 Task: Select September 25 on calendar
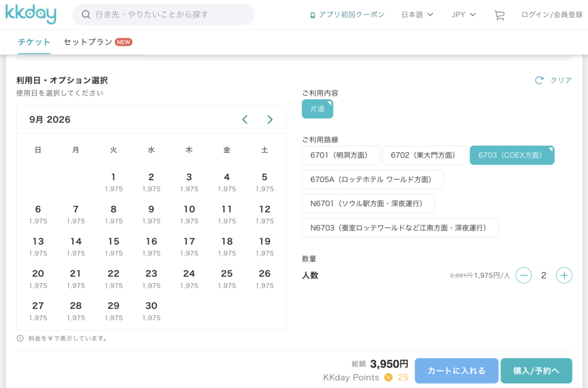(x=227, y=278)
